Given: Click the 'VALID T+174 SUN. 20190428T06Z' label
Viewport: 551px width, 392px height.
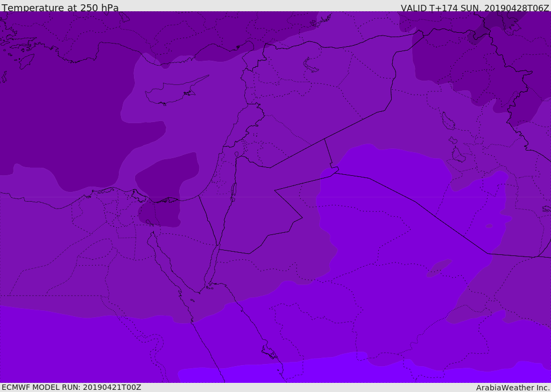Looking at the screenshot, I should coord(475,8).
